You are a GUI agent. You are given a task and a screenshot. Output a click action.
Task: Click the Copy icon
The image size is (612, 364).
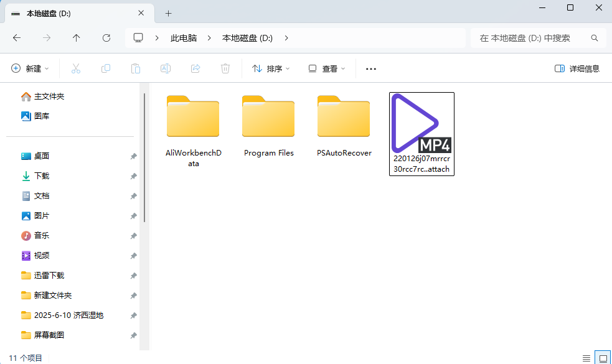coord(106,68)
